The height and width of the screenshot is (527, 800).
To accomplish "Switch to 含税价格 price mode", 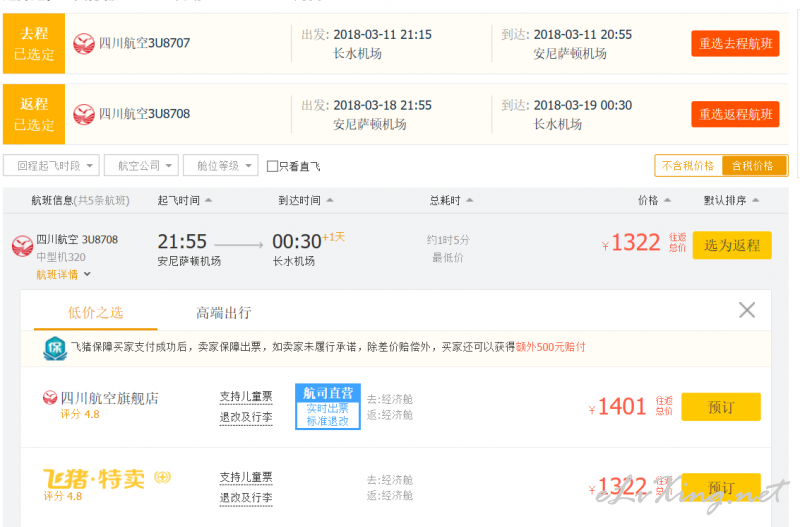I will pos(753,166).
